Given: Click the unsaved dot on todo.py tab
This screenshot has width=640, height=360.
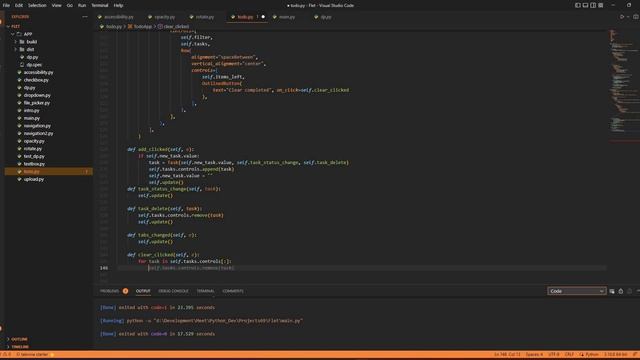Looking at the screenshot, I should coord(263,17).
